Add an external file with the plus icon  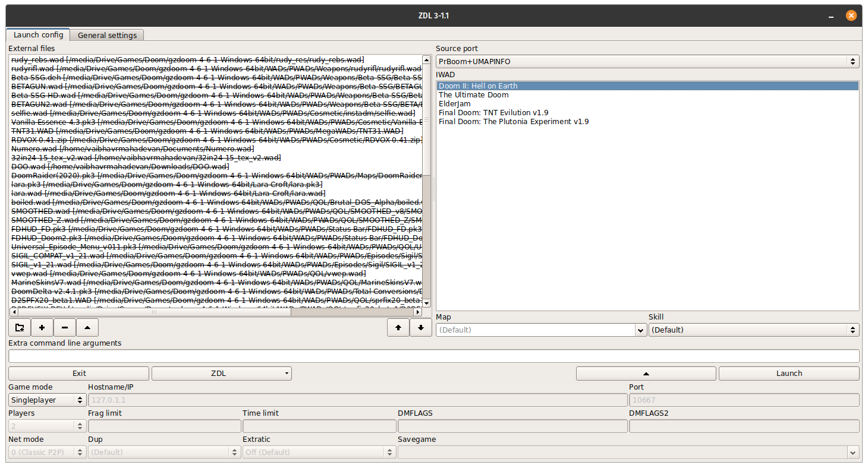tap(42, 327)
